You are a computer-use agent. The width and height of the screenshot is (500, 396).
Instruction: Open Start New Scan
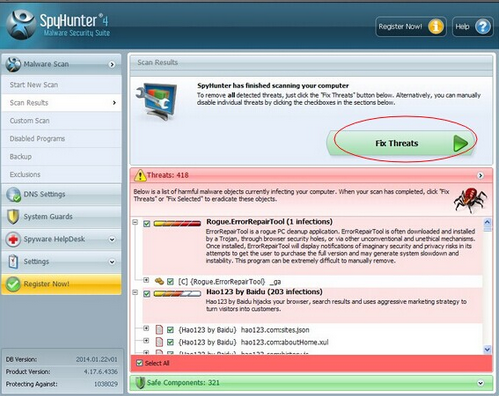coord(61,85)
